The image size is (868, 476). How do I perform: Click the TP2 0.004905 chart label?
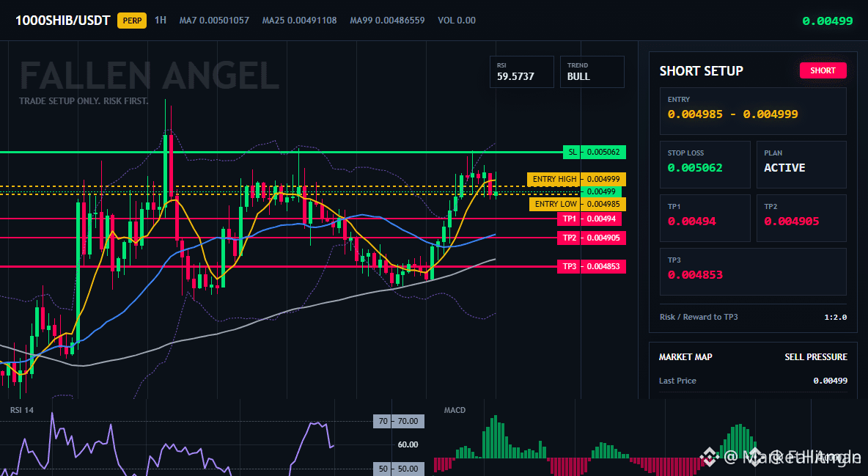pyautogui.click(x=592, y=238)
